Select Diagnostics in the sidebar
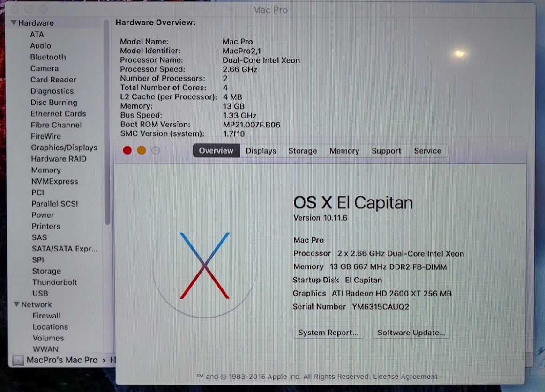Viewport: 545px width, 392px height. [x=52, y=91]
